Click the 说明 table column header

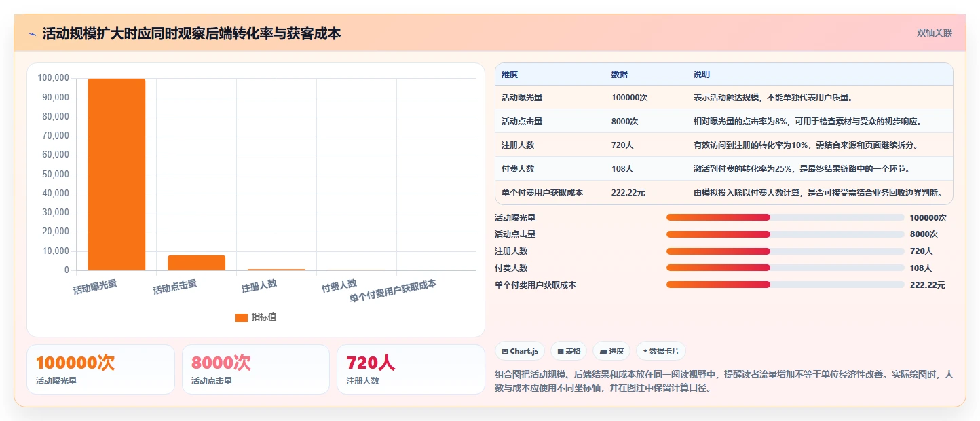(702, 75)
